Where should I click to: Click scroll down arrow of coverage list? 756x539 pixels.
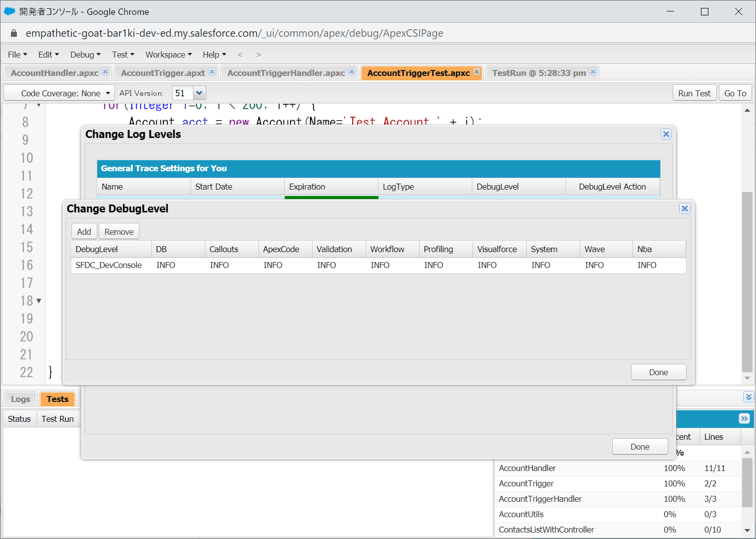click(x=747, y=531)
